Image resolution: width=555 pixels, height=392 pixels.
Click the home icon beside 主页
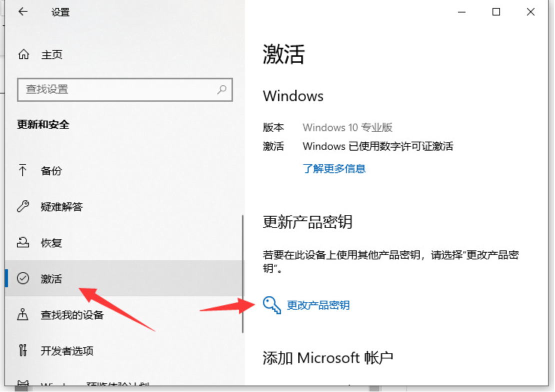(23, 54)
